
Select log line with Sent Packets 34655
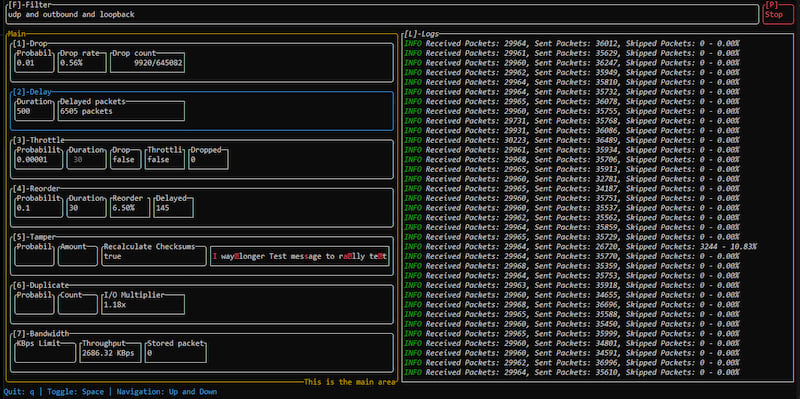[x=571, y=295]
